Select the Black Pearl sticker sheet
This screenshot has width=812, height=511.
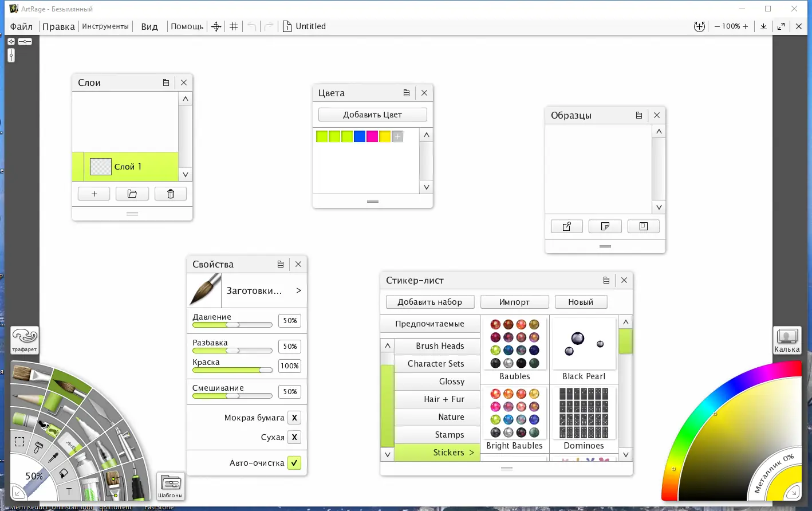(584, 349)
